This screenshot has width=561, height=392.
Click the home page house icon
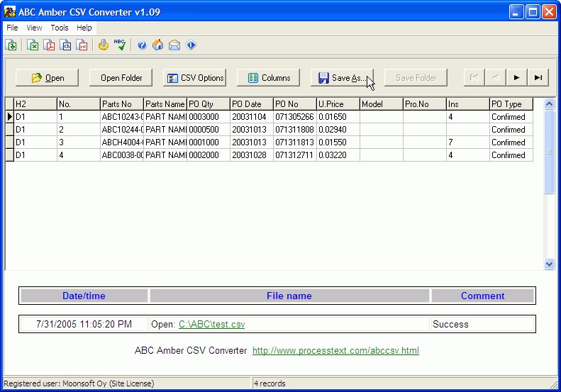coord(157,45)
